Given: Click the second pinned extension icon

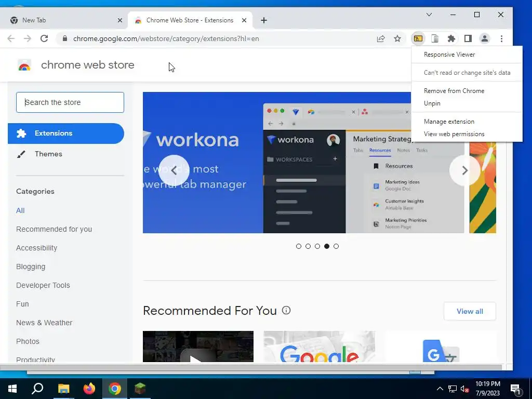Looking at the screenshot, I should tap(435, 38).
